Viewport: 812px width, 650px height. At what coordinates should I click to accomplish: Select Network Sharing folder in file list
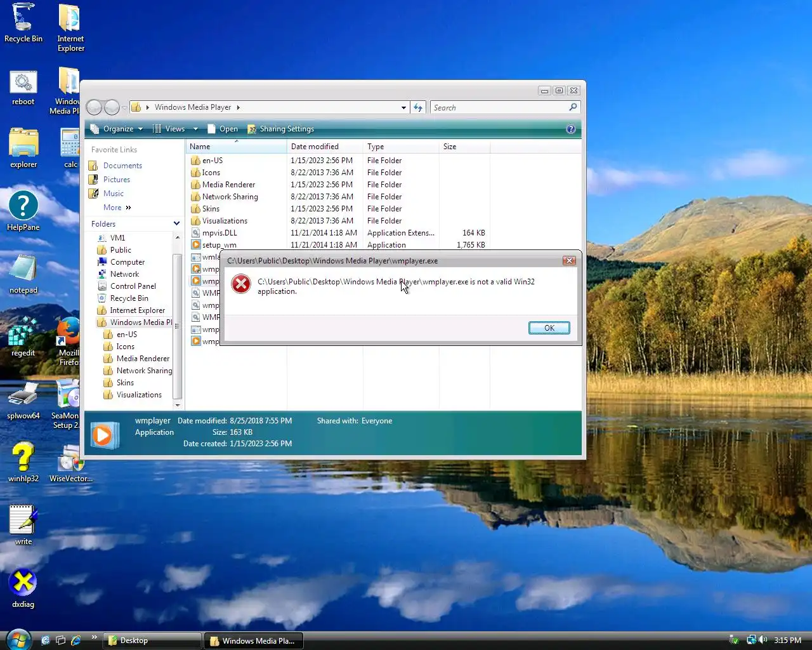click(x=230, y=197)
